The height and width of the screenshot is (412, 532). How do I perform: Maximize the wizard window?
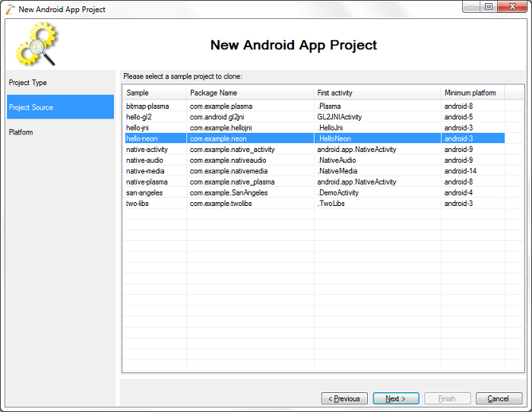pyautogui.click(x=489, y=6)
